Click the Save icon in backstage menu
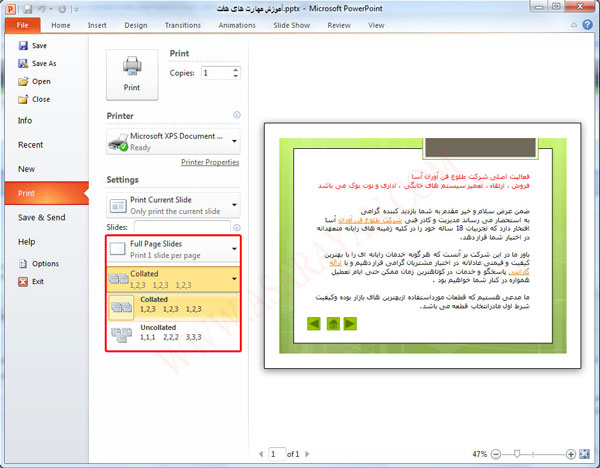600x468 pixels. pos(23,45)
